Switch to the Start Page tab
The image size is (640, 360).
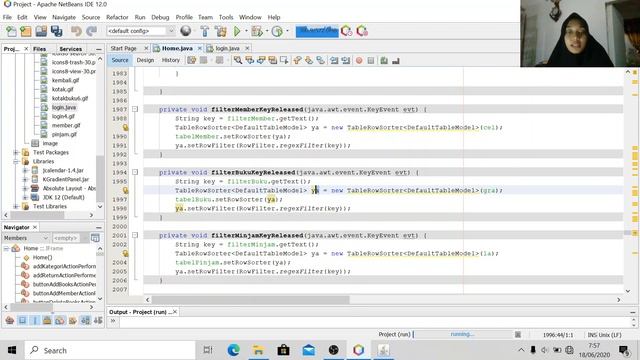(x=124, y=48)
